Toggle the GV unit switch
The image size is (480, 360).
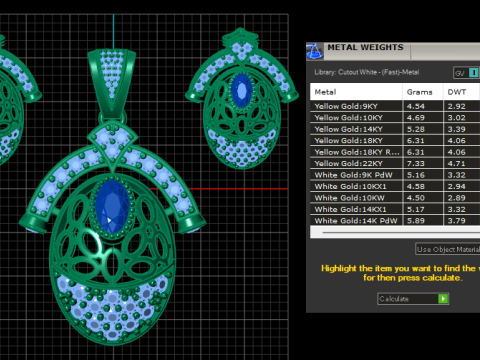[467, 73]
